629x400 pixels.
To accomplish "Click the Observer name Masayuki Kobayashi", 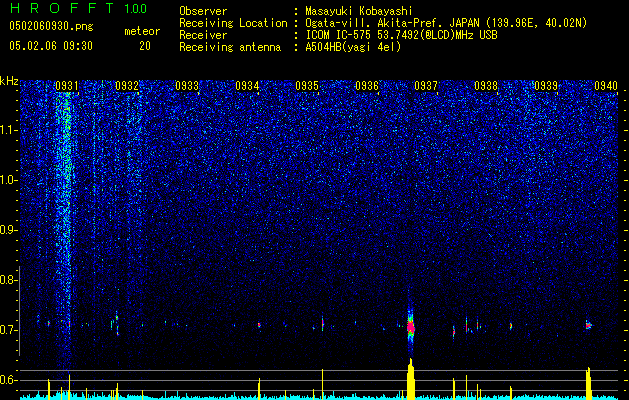I will pos(359,11).
